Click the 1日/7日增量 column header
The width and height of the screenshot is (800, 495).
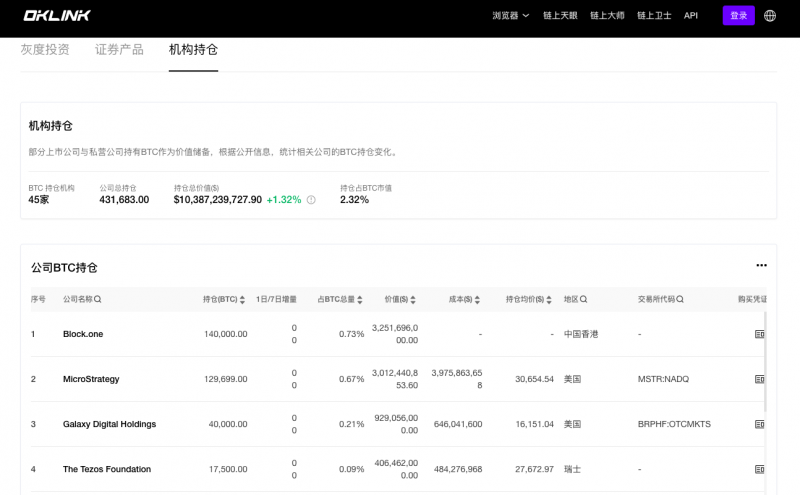pyautogui.click(x=276, y=299)
